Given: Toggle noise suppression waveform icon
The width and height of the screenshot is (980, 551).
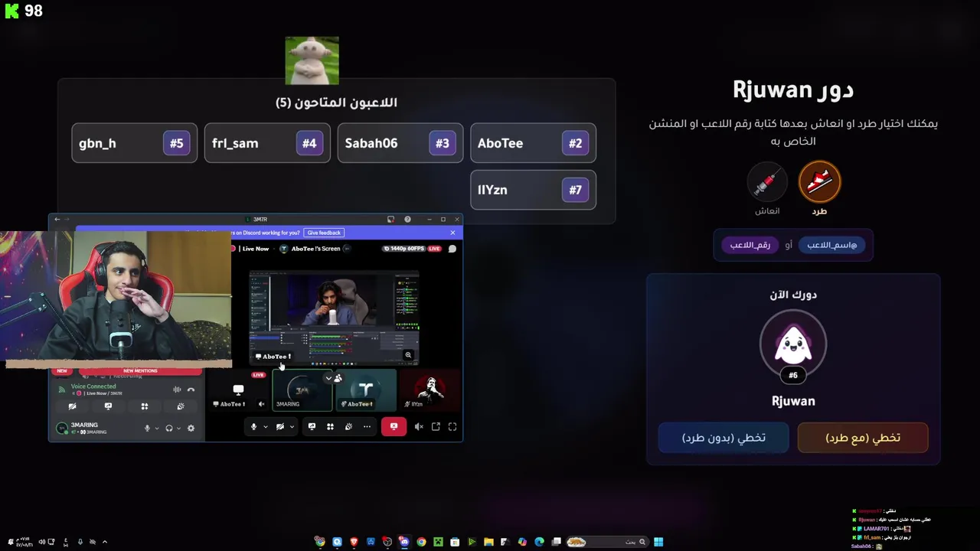Looking at the screenshot, I should click(178, 390).
